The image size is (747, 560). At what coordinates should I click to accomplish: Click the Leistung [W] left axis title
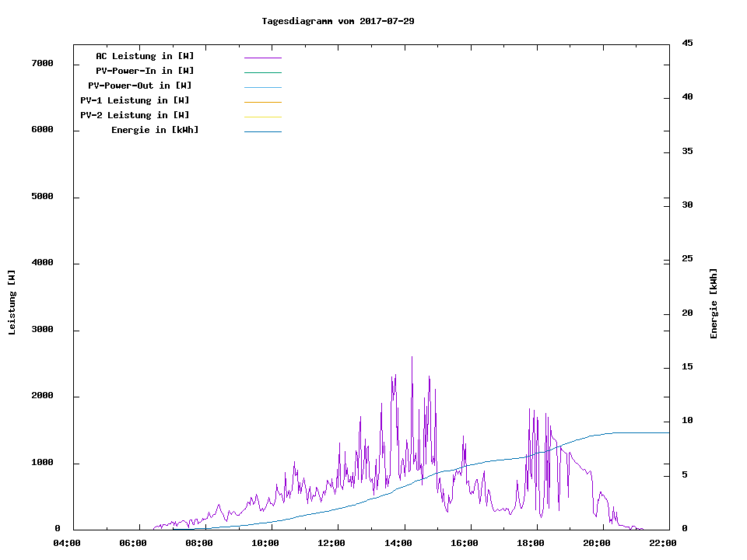pos(12,303)
